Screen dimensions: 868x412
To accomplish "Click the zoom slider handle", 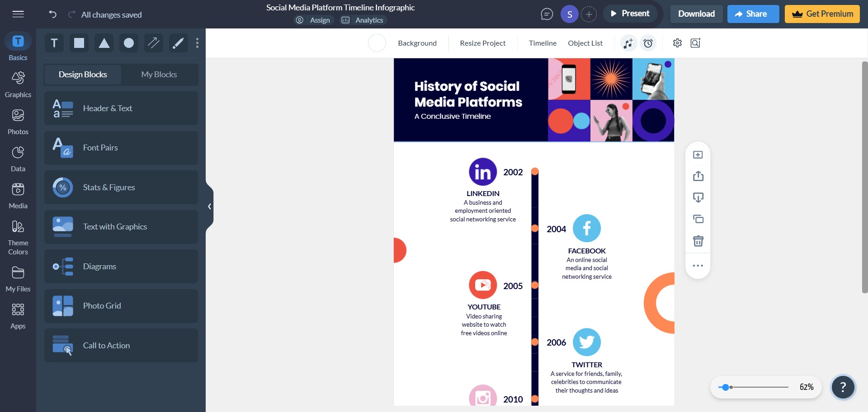I will [726, 387].
